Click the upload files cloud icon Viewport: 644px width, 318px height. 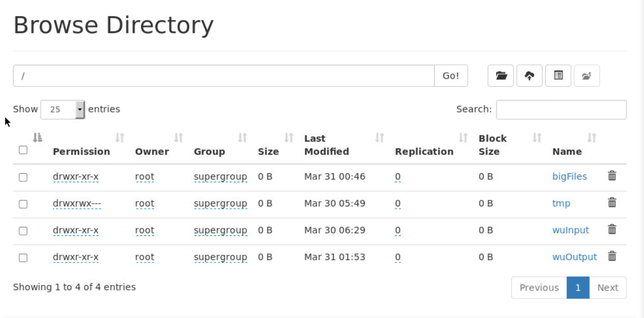click(529, 76)
